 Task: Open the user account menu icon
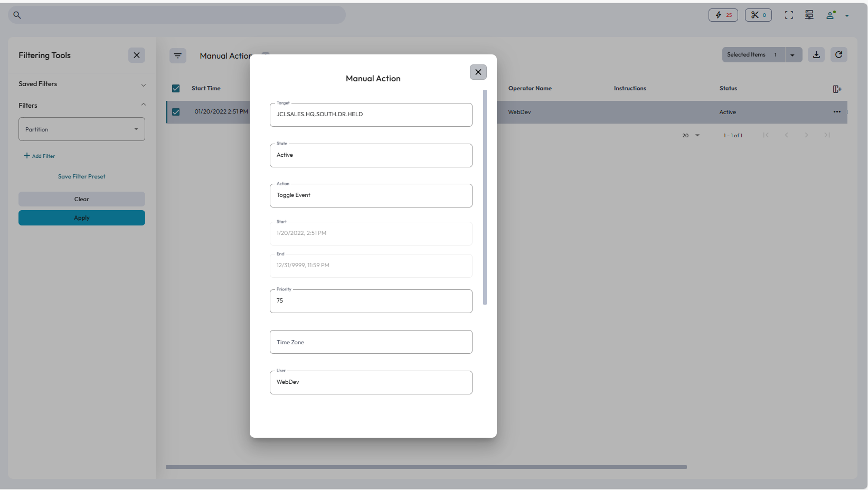pos(831,15)
